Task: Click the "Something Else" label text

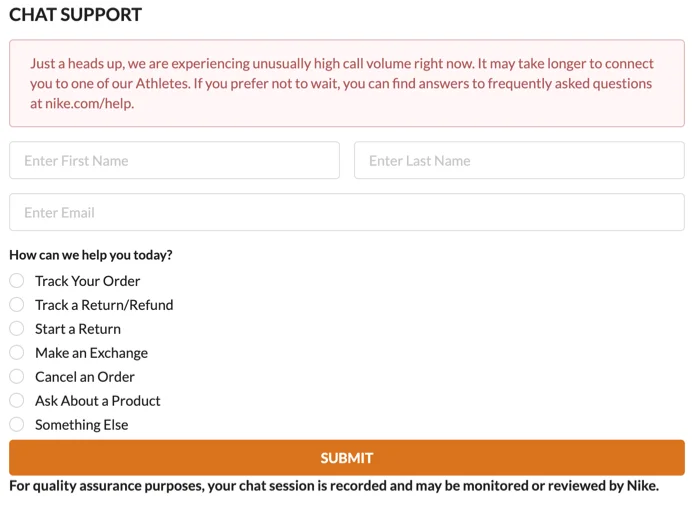Action: pos(82,425)
